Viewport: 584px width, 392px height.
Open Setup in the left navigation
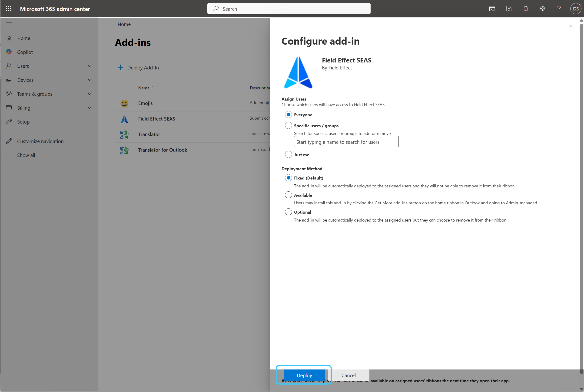click(23, 122)
